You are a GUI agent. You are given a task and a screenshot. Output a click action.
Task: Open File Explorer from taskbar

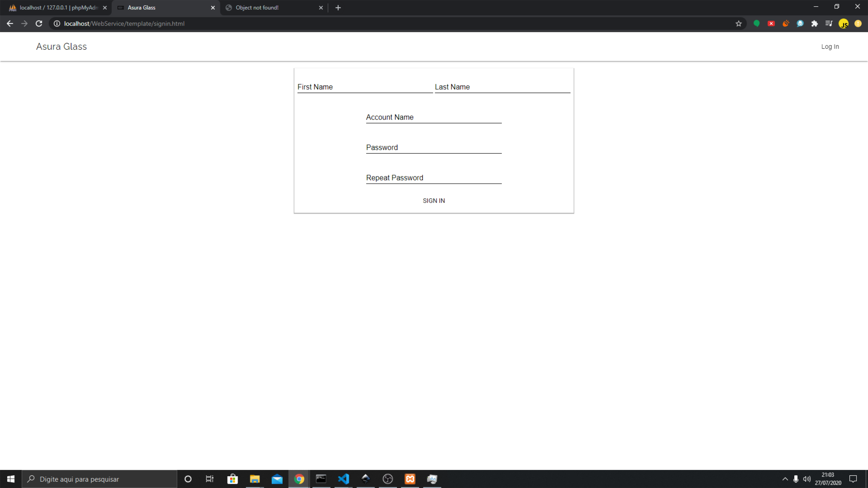pyautogui.click(x=255, y=479)
